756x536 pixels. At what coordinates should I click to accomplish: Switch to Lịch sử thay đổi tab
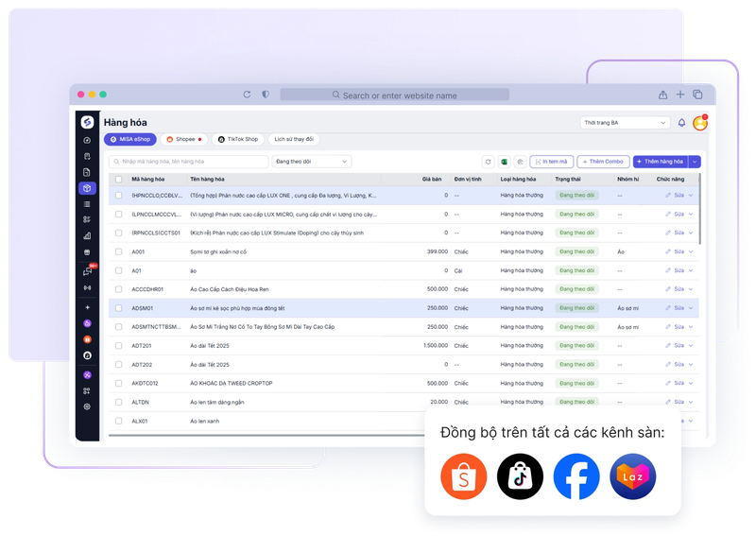[294, 139]
